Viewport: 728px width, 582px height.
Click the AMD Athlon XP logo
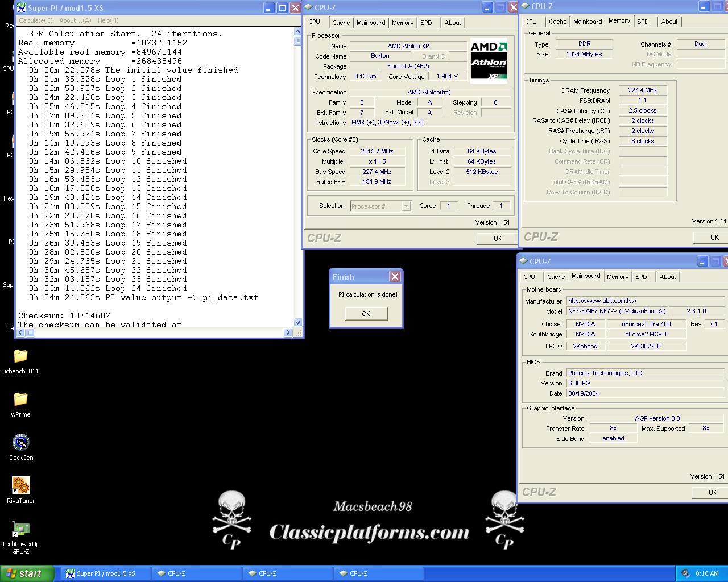tap(489, 61)
